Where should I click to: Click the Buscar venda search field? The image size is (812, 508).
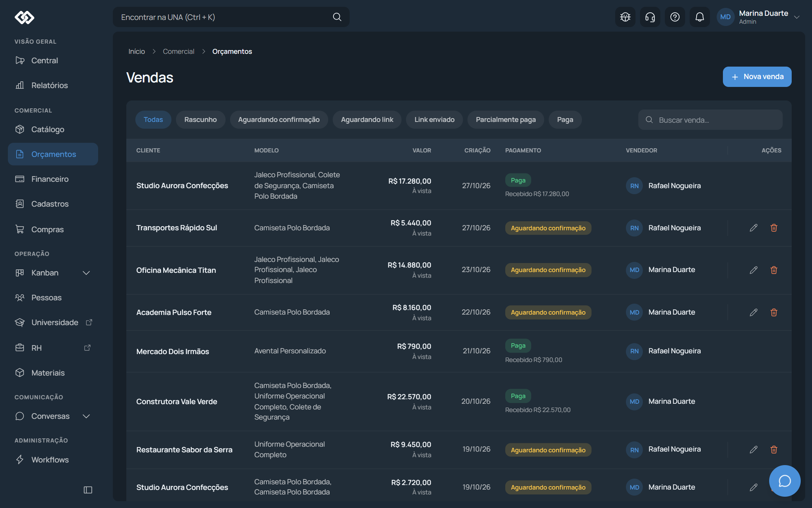[710, 120]
